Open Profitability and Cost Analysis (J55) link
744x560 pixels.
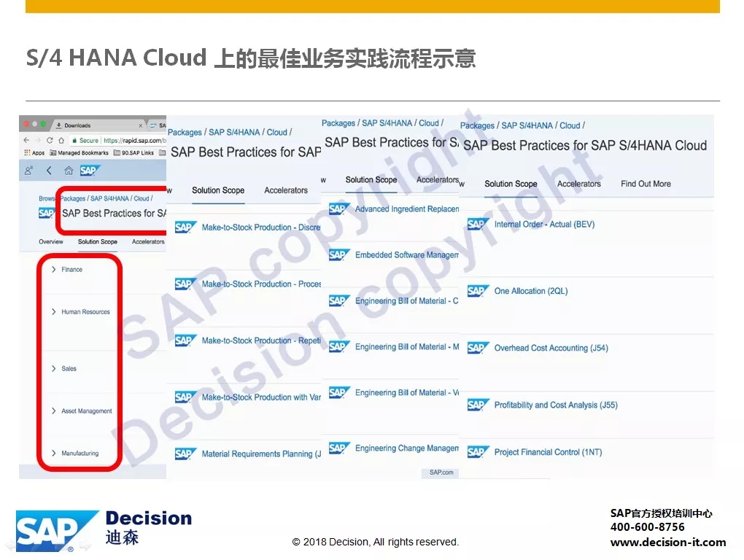556,405
